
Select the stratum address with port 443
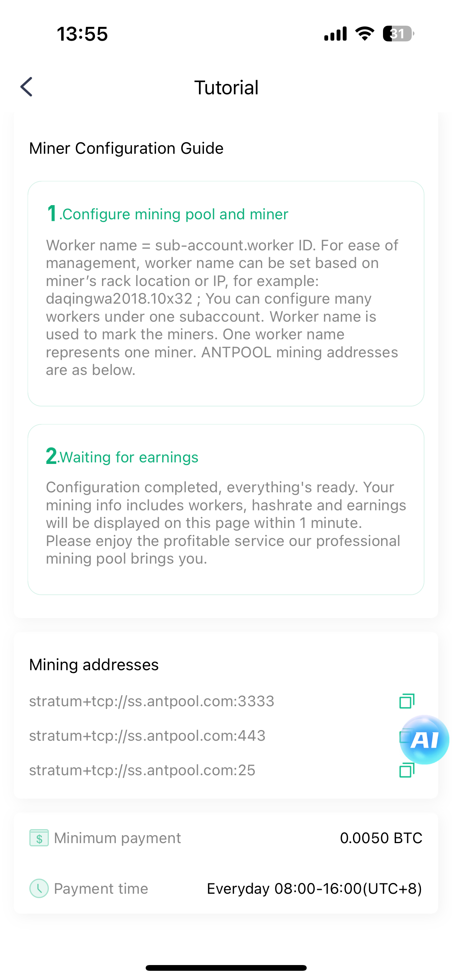[x=147, y=735]
